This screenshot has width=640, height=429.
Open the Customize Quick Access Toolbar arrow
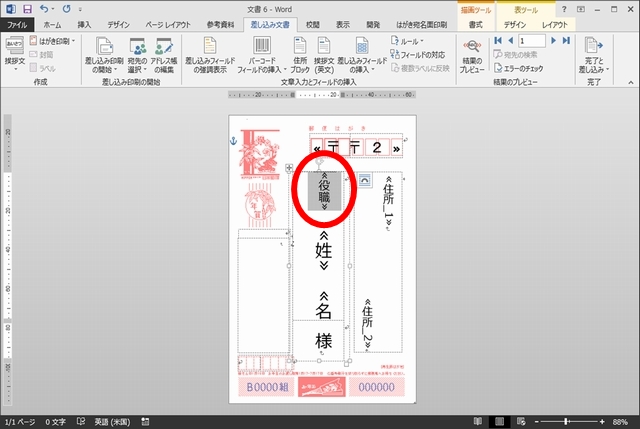point(80,9)
